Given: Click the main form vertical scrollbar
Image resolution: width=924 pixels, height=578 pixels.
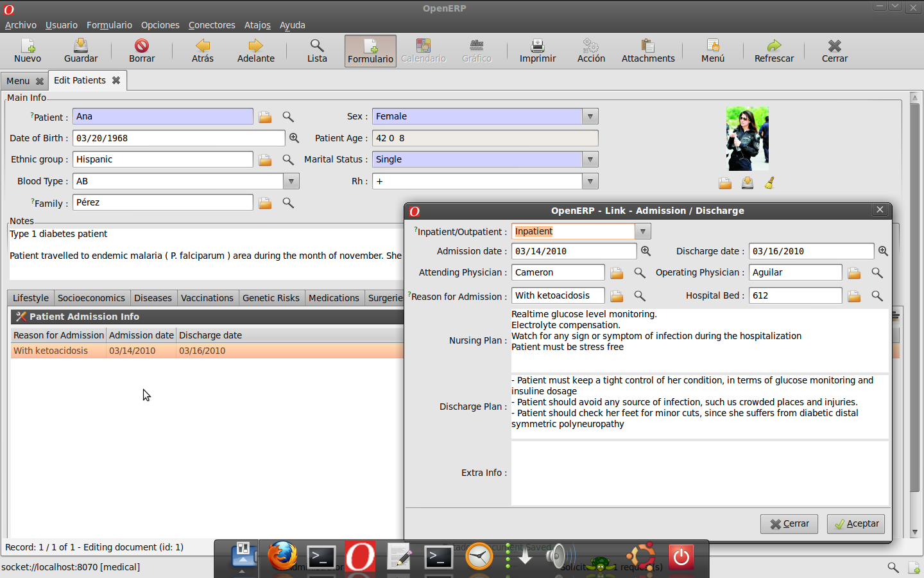Looking at the screenshot, I should [x=915, y=315].
